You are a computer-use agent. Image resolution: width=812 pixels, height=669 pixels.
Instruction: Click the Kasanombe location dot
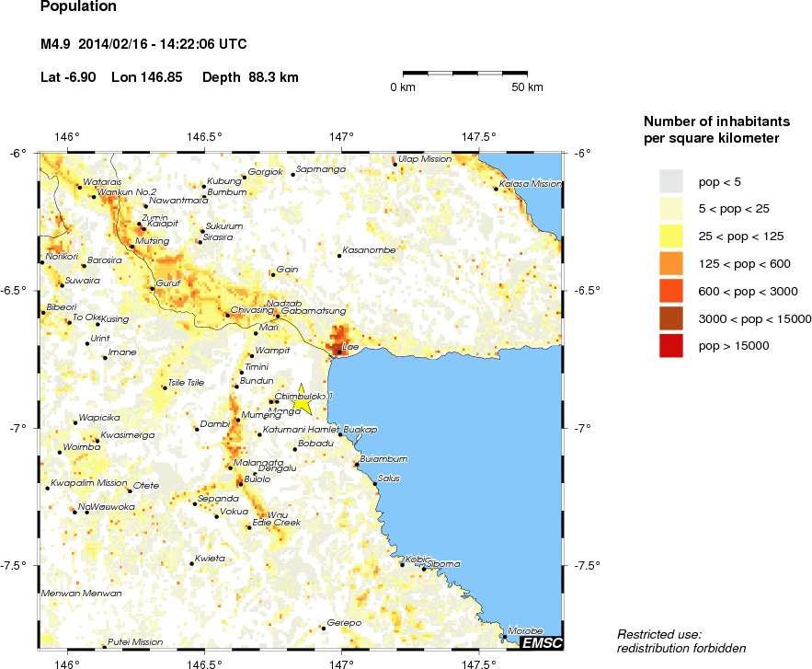(x=338, y=256)
